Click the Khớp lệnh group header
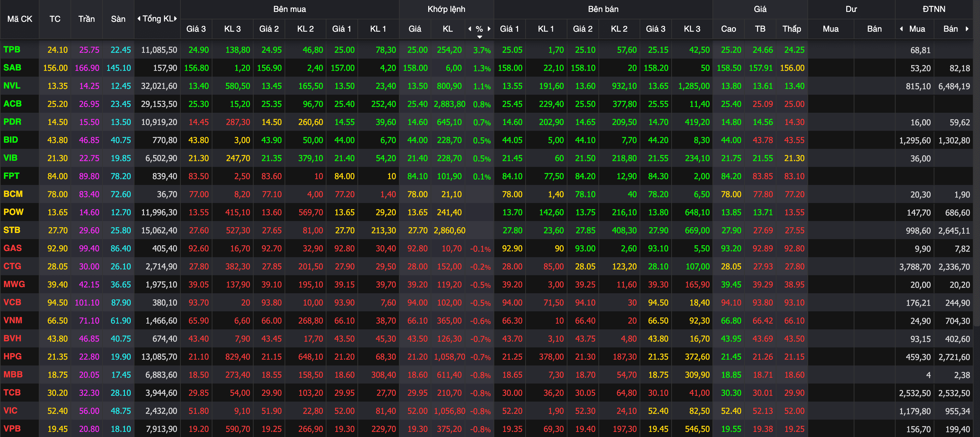The height and width of the screenshot is (437, 980). [446, 9]
